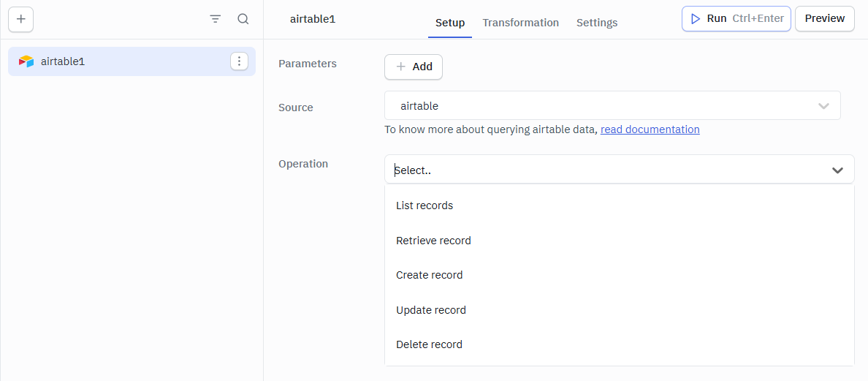This screenshot has height=381, width=868.
Task: Select the Delete record option
Action: 429,344
